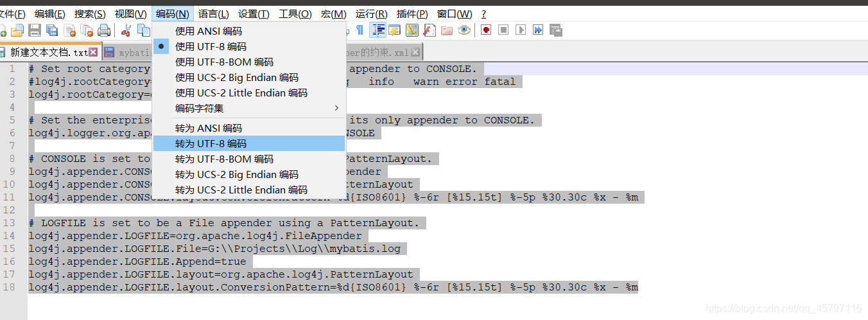868x320 pixels.
Task: Collapse the open 编码(N) menu
Action: [173, 13]
